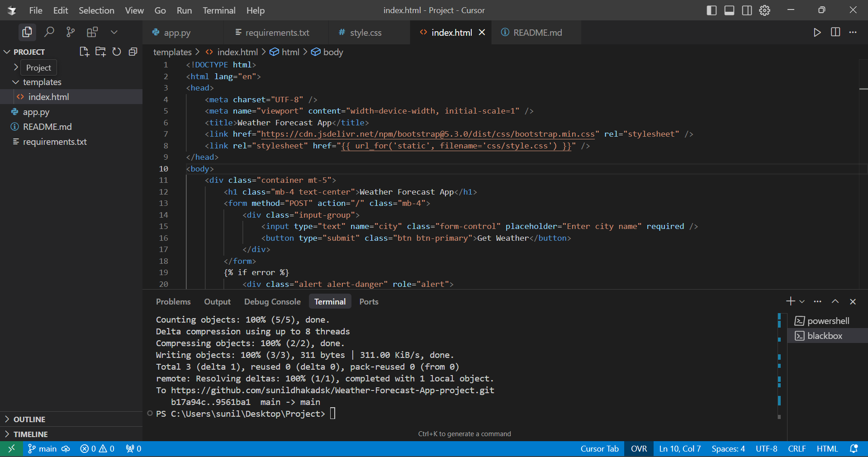Image resolution: width=868 pixels, height=457 pixels.
Task: Change the CRLF end-of-line sequence
Action: click(797, 449)
